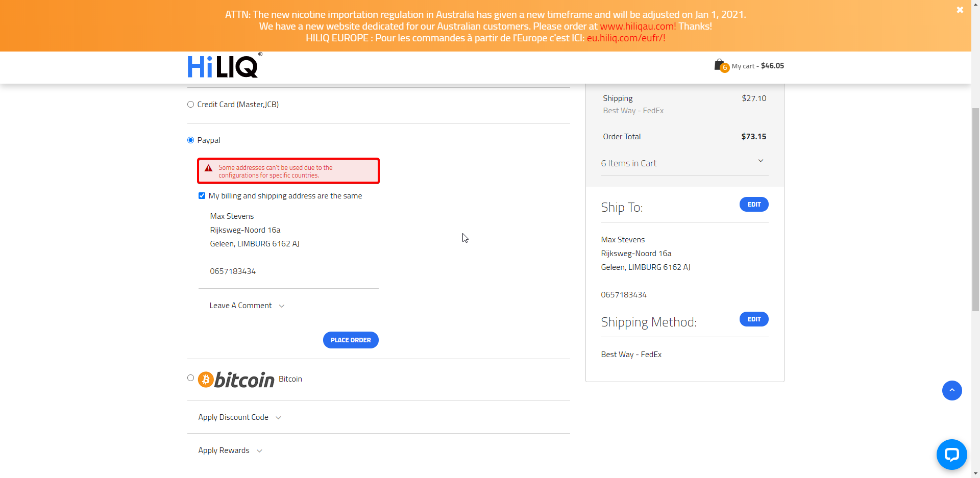Close the orange announcement banner
This screenshot has height=478, width=980.
coord(960,10)
